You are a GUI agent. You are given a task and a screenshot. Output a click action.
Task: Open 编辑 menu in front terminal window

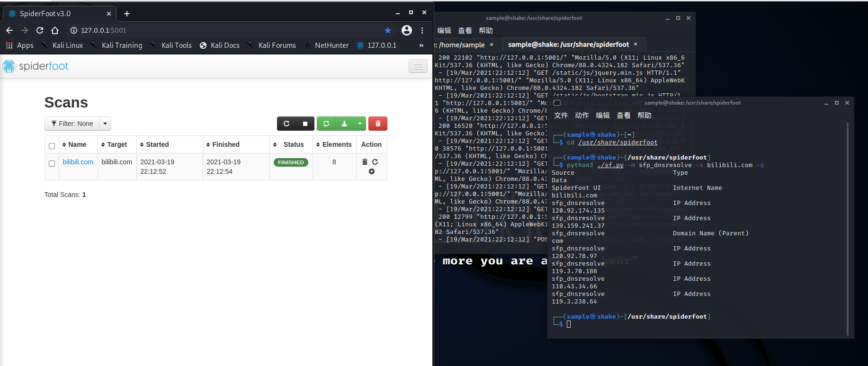pyautogui.click(x=603, y=116)
